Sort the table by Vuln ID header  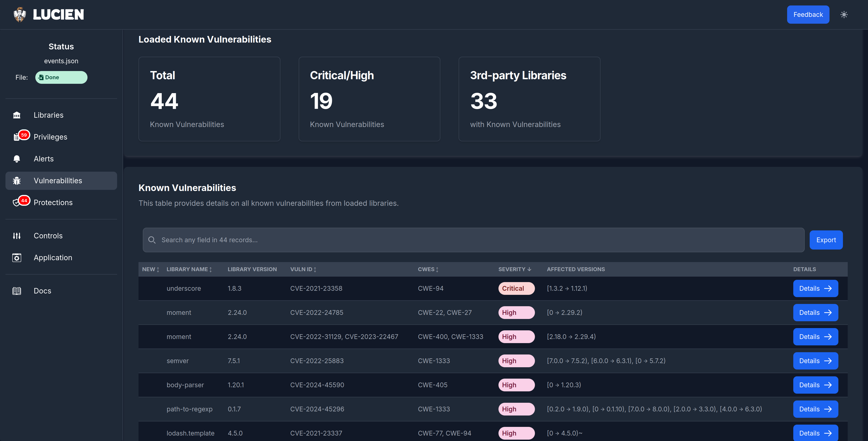(303, 269)
